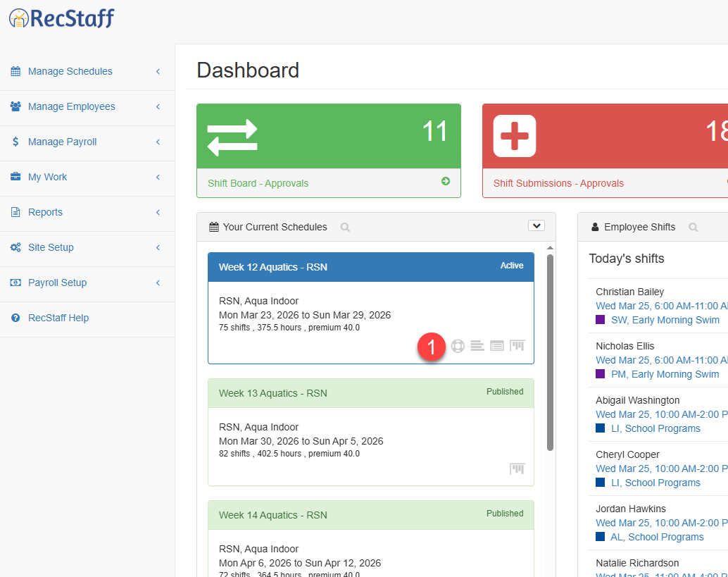Click the name Abigail Washington

pos(637,401)
